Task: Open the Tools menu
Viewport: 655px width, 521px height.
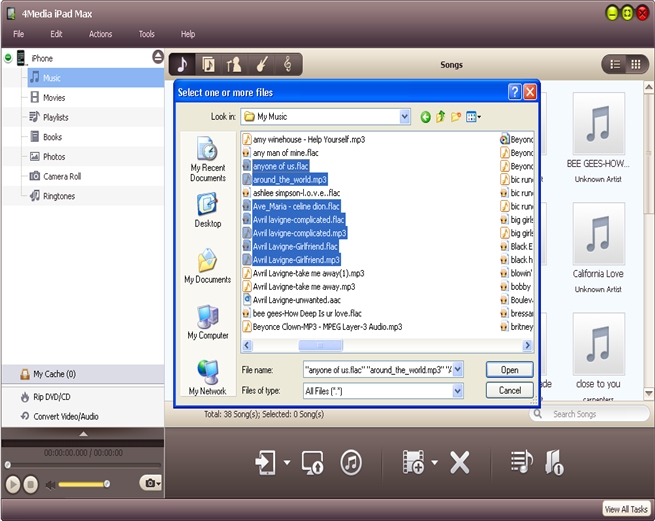Action: [147, 34]
